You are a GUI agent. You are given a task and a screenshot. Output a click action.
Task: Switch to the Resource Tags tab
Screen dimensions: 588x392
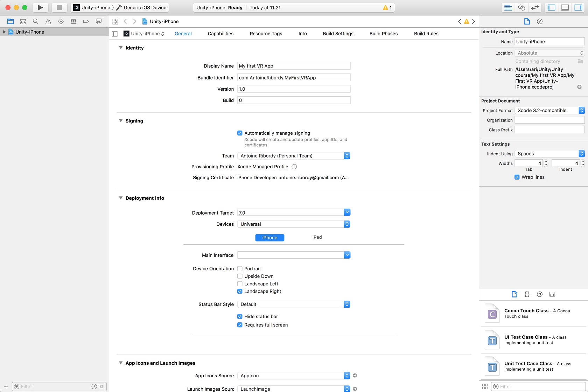266,34
